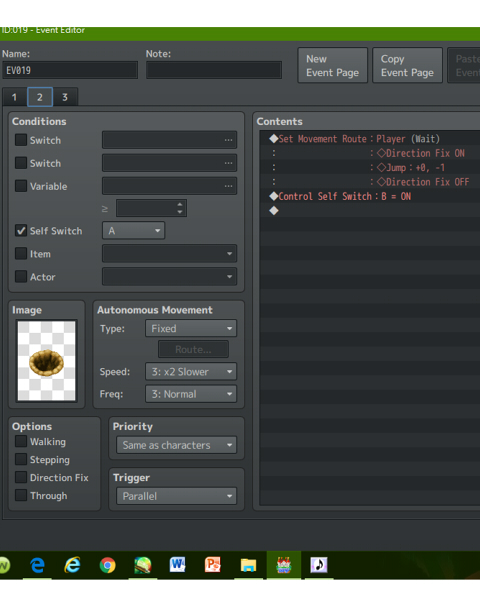This screenshot has width=480, height=600.
Task: Click the RPG Maker taskbar icon
Action: 284,565
